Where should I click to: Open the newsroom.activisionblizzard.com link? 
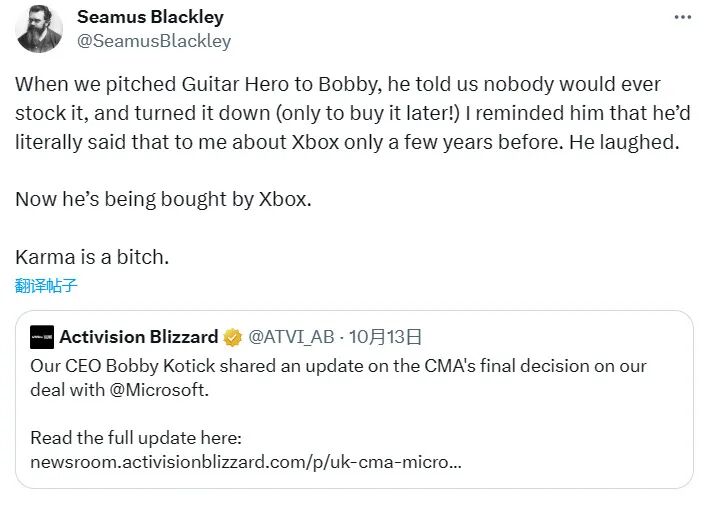(246, 463)
